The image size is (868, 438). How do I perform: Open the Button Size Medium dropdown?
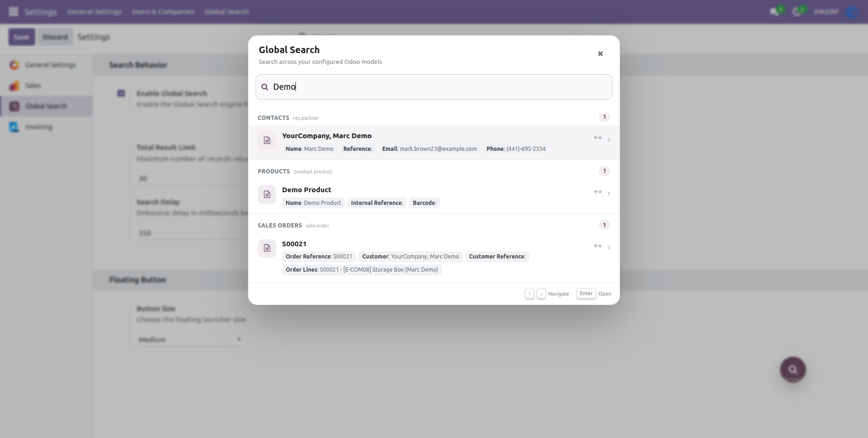[x=190, y=339]
